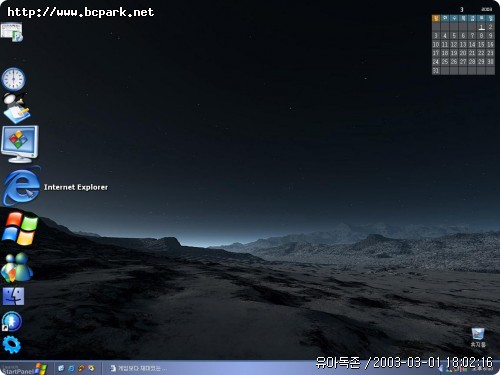Select date 31 in calendar widget
This screenshot has height=375, width=500.
(x=436, y=70)
